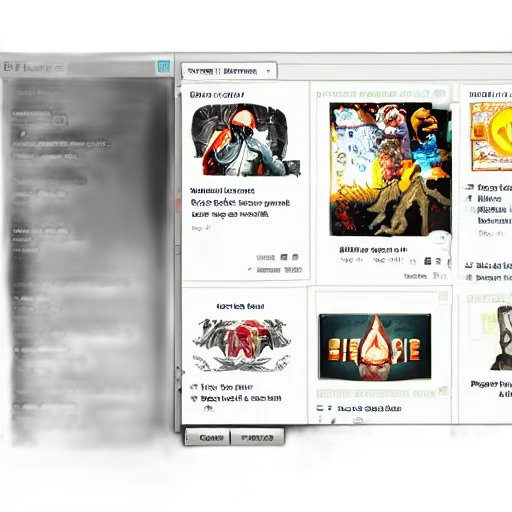Open the flame on dark teal thumbnail
The width and height of the screenshot is (512, 512).
click(375, 347)
